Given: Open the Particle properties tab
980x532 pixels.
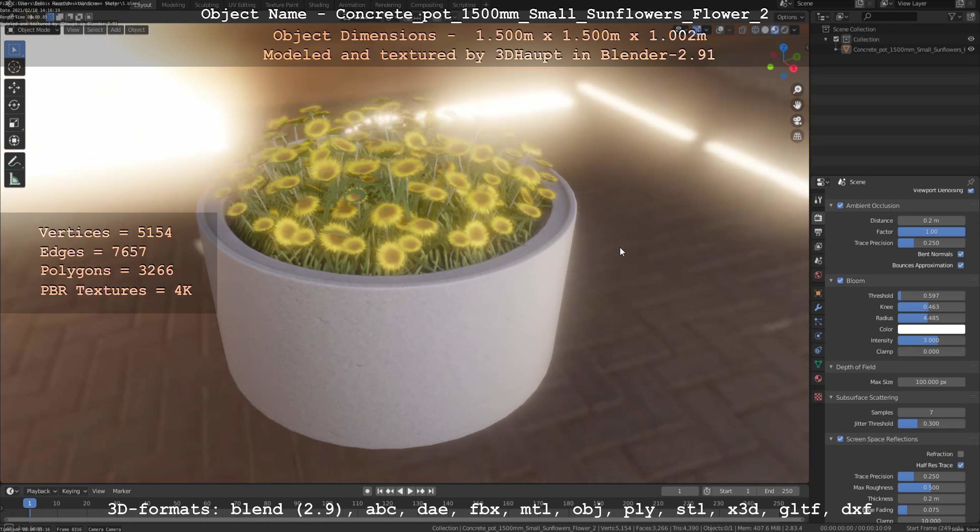Looking at the screenshot, I should pos(818,322).
